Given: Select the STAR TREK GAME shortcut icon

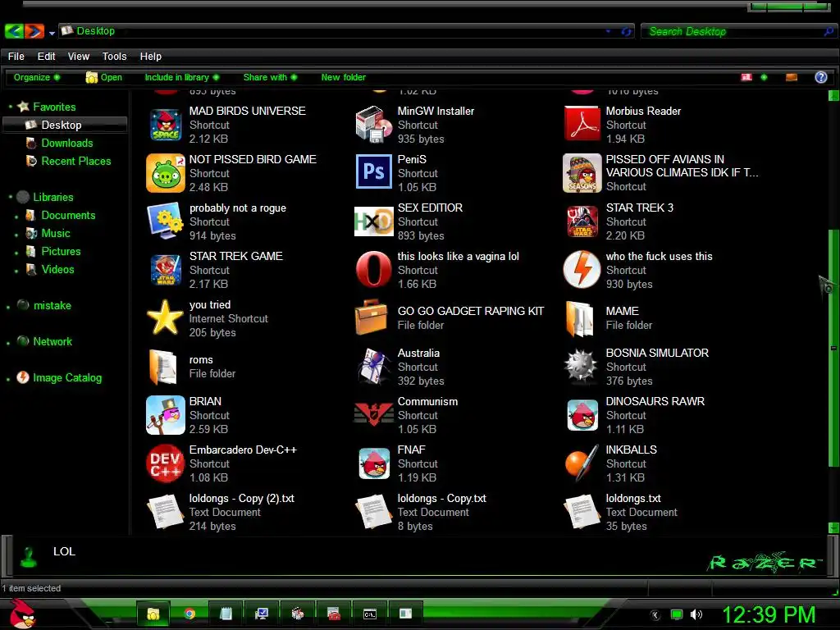Looking at the screenshot, I should point(166,269).
